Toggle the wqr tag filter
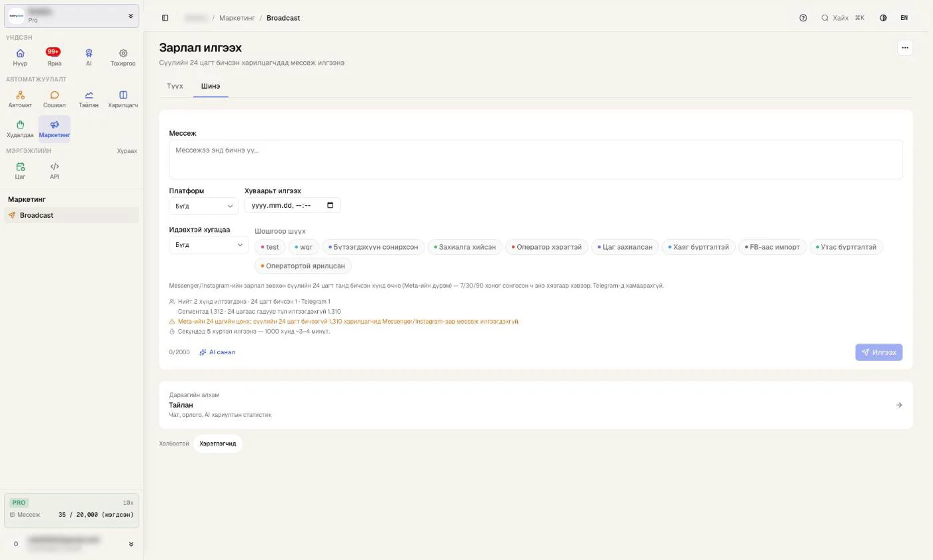 click(304, 247)
